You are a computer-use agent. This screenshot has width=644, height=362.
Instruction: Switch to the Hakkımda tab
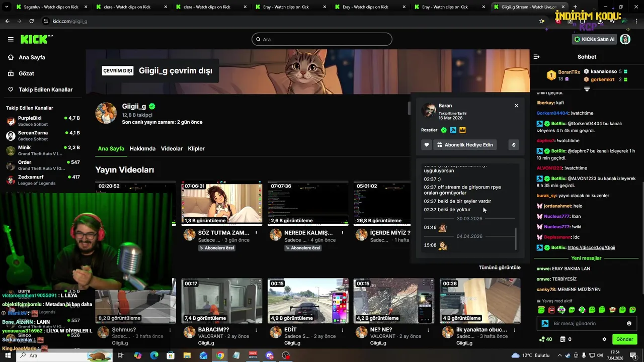(142, 149)
